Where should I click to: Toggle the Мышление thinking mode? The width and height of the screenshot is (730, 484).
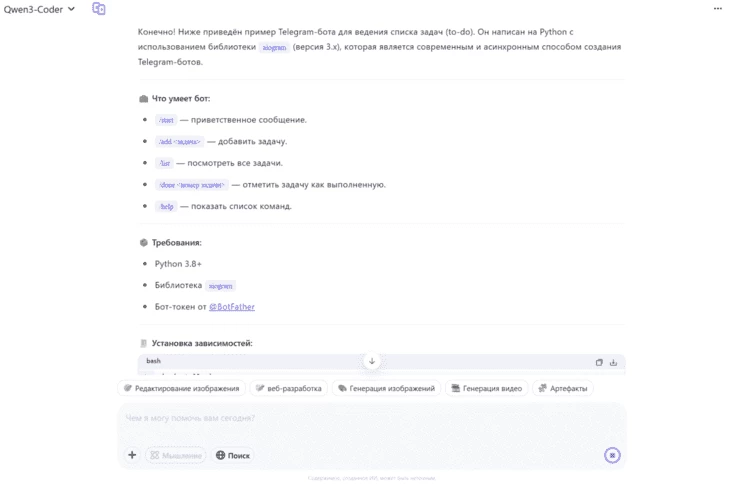point(176,455)
